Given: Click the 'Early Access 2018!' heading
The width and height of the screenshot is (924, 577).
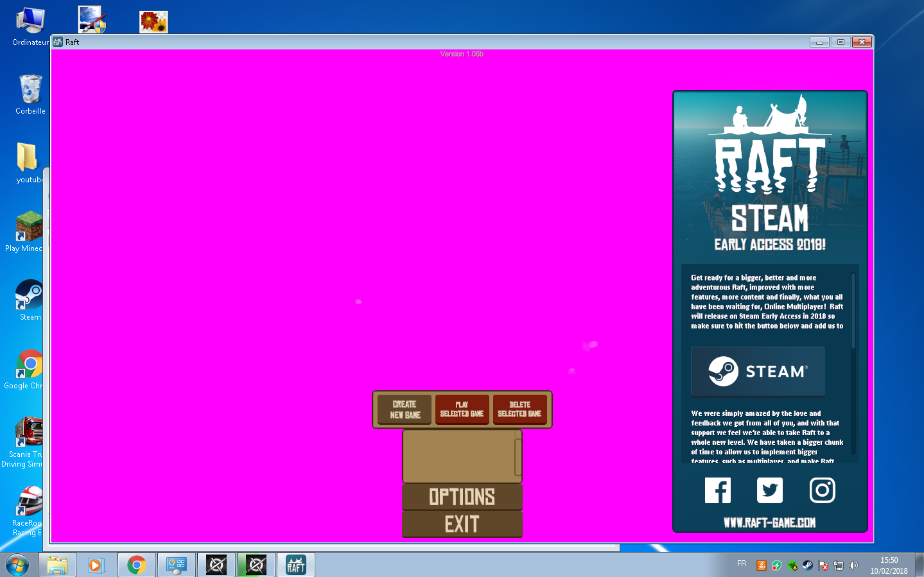Looking at the screenshot, I should 770,245.
